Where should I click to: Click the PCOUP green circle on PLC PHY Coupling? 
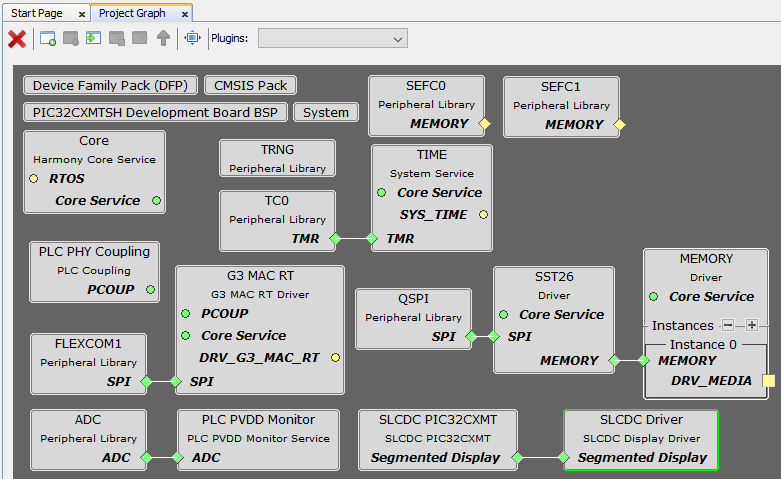click(x=150, y=289)
